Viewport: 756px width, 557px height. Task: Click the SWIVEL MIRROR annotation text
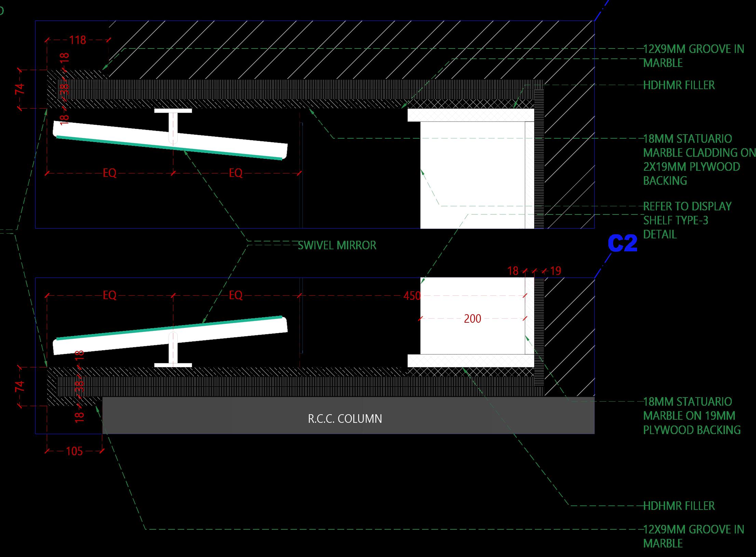tap(337, 245)
